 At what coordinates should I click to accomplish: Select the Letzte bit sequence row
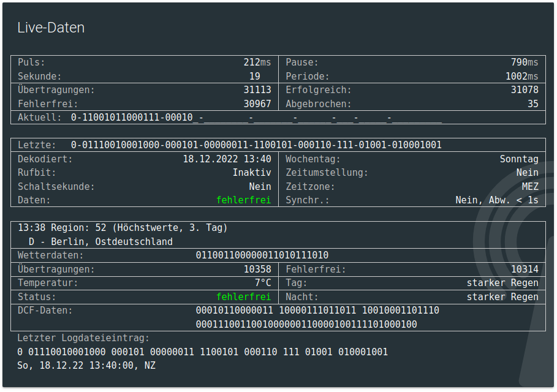click(256, 145)
